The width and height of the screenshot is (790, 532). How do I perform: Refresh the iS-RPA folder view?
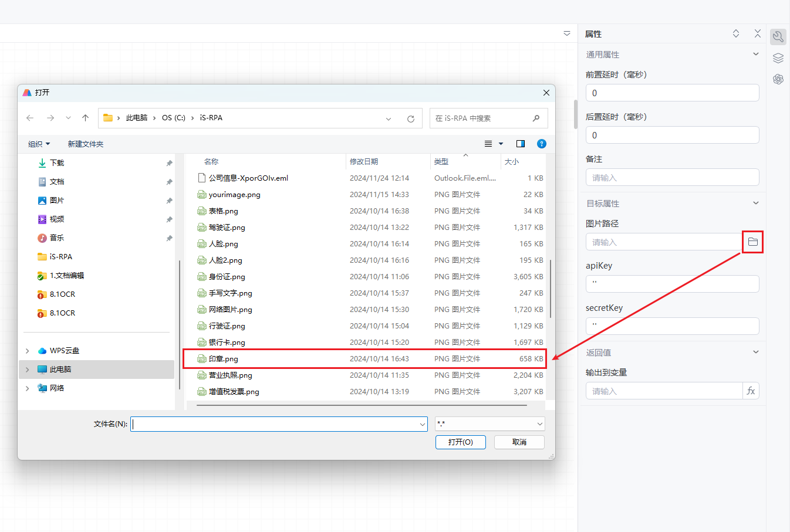[411, 118]
